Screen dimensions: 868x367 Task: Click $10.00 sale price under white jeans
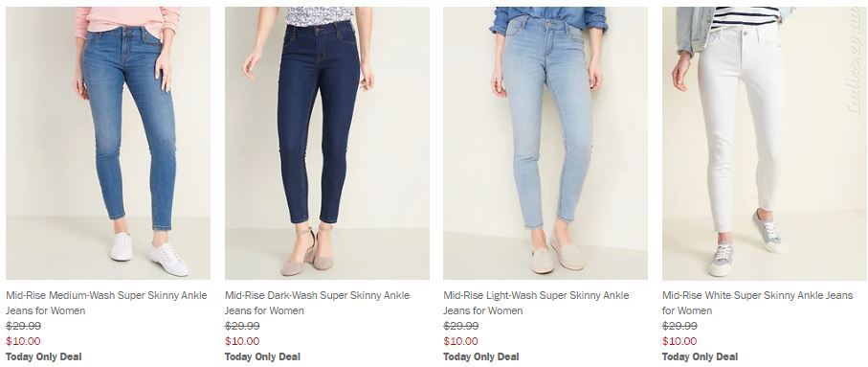(x=679, y=341)
